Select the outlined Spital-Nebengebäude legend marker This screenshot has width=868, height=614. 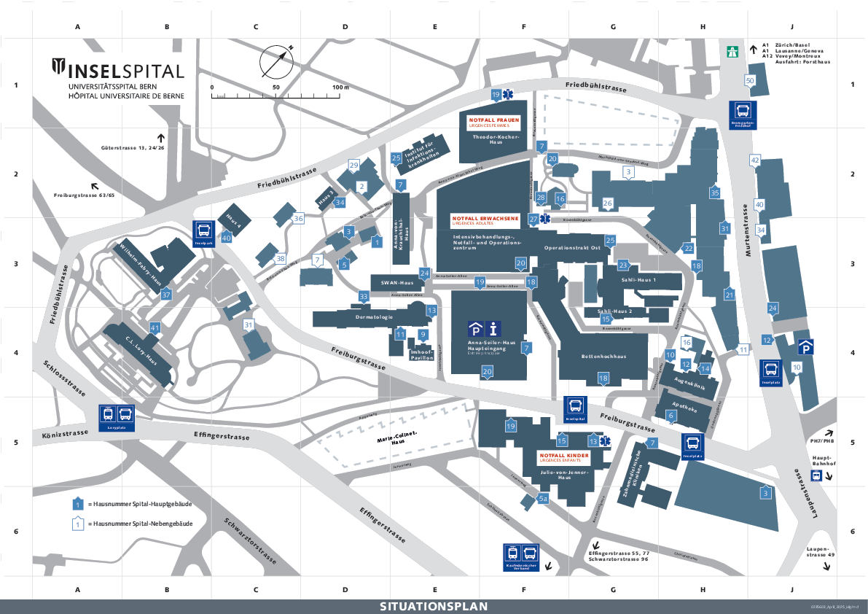(78, 524)
